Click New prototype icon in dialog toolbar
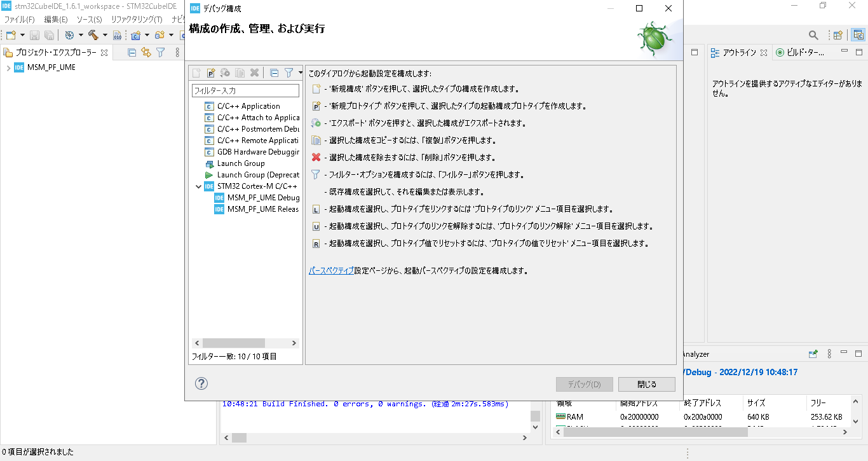Image resolution: width=868 pixels, height=461 pixels. [211, 72]
